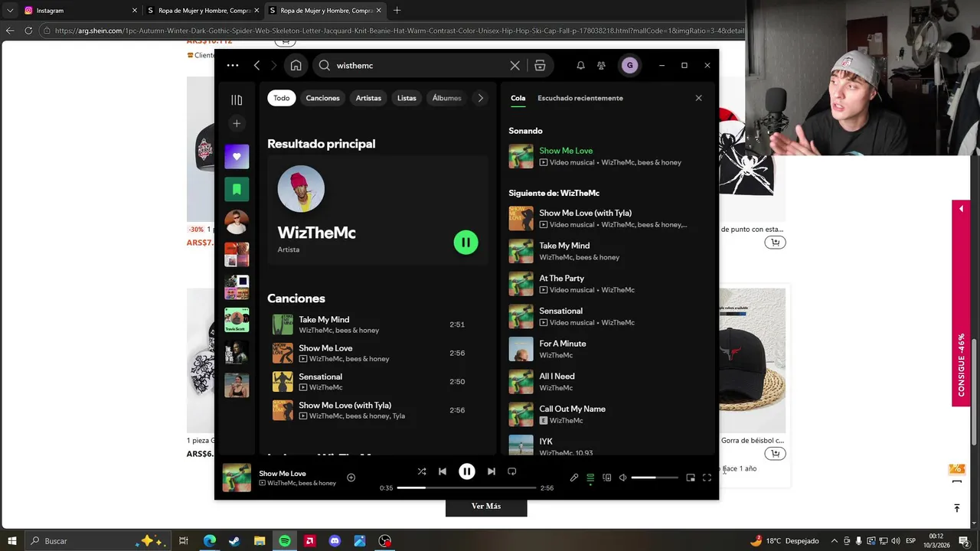Viewport: 980px width, 551px height.
Task: Click Ver Más button on Shein page
Action: pos(486,506)
